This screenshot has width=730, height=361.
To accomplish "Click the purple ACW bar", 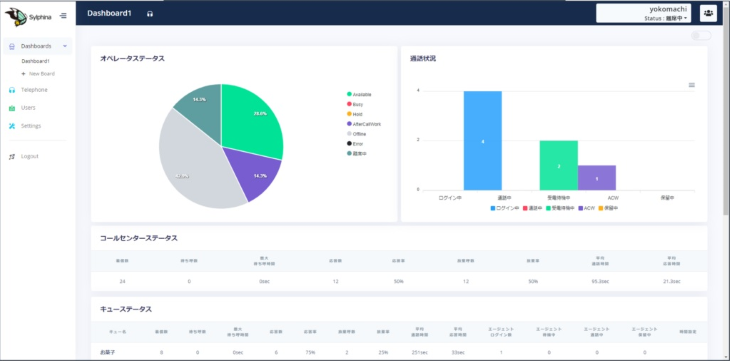I will (x=597, y=177).
